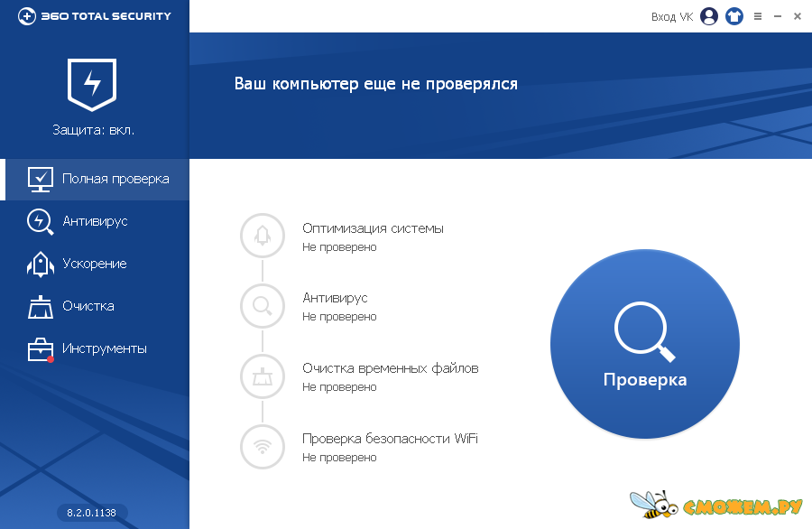Click the lightning magnifier antivirus sidebar icon
Image resolution: width=812 pixels, height=529 pixels.
tap(40, 222)
